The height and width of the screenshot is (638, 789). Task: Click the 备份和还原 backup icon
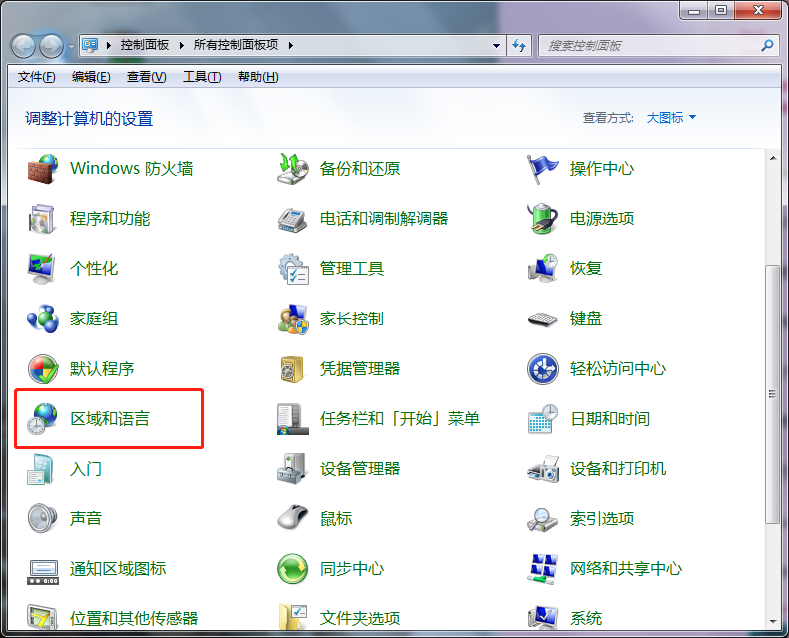tap(293, 169)
